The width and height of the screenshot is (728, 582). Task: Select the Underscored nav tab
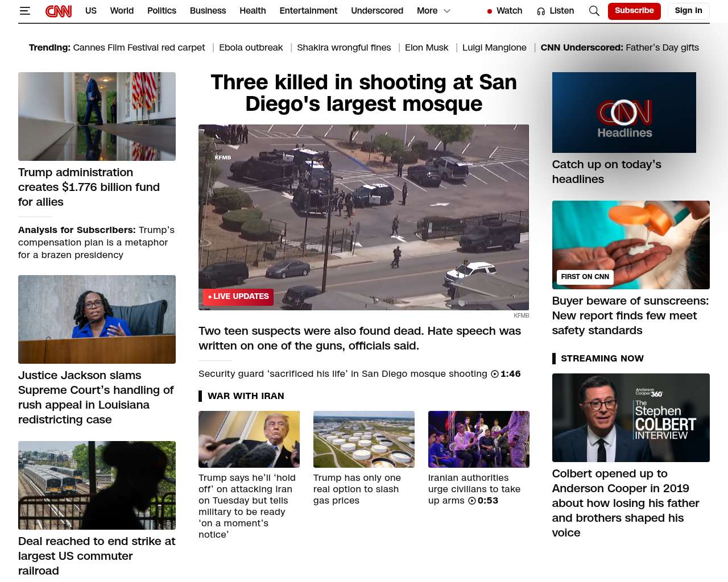(377, 11)
